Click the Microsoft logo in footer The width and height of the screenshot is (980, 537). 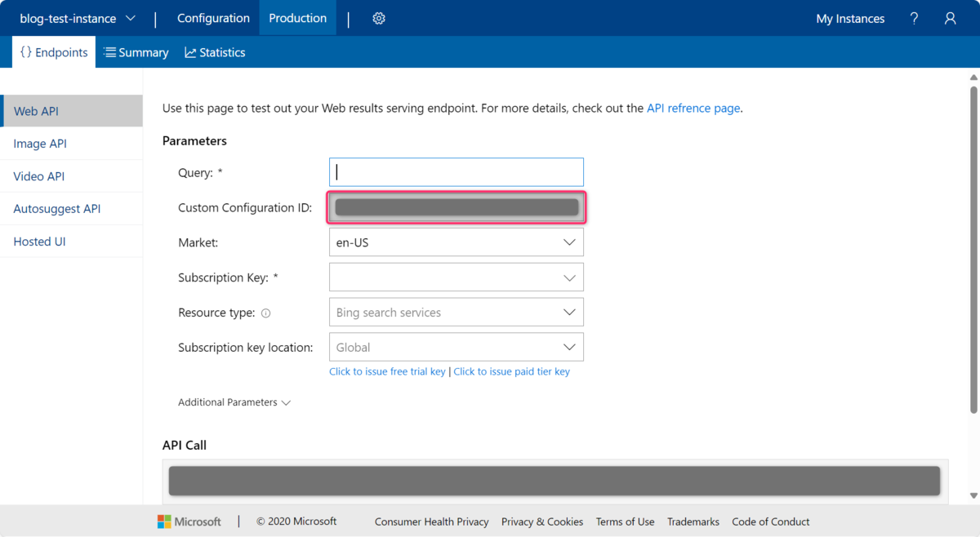pyautogui.click(x=189, y=521)
